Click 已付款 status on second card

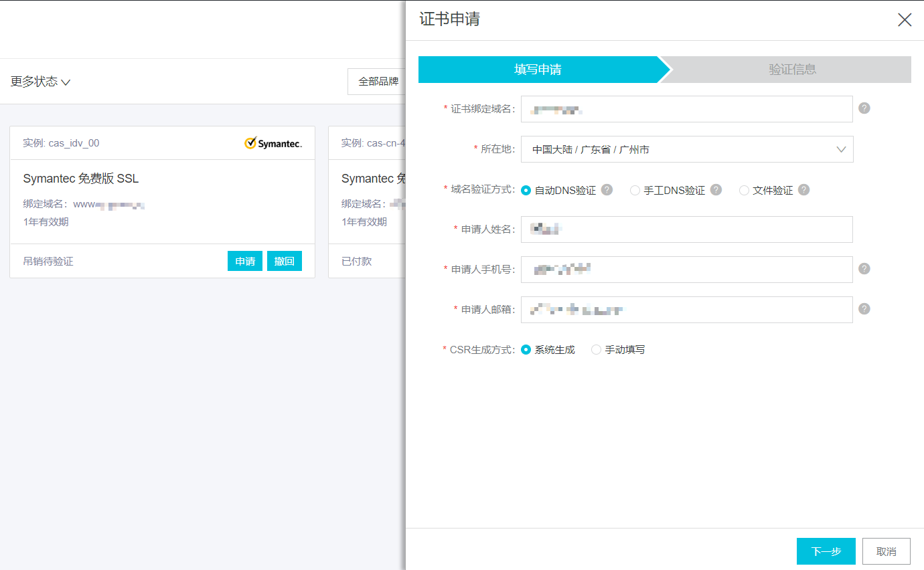tap(356, 261)
